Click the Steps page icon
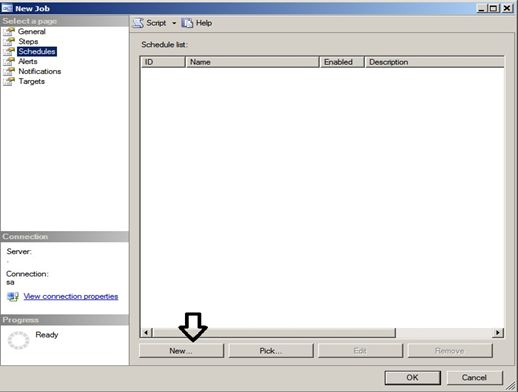Screen dimensions: 518x392 tap(9, 41)
